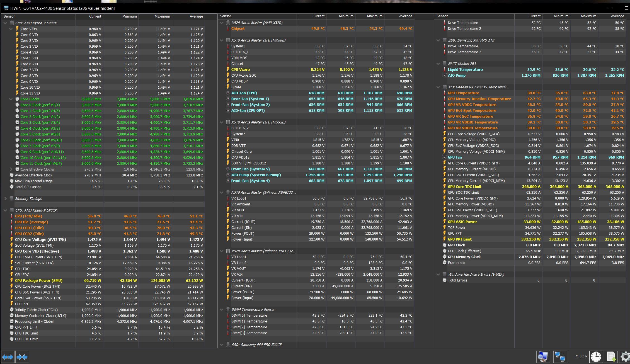
Task: Select the AIO Pump row under NXZT Kraken
Action: click(x=530, y=75)
